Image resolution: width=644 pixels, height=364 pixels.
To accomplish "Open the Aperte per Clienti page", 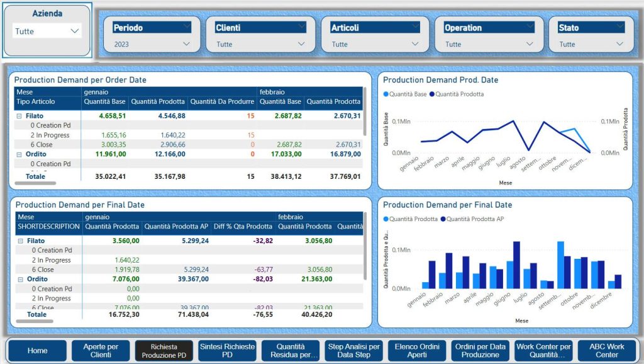I will 101,351.
